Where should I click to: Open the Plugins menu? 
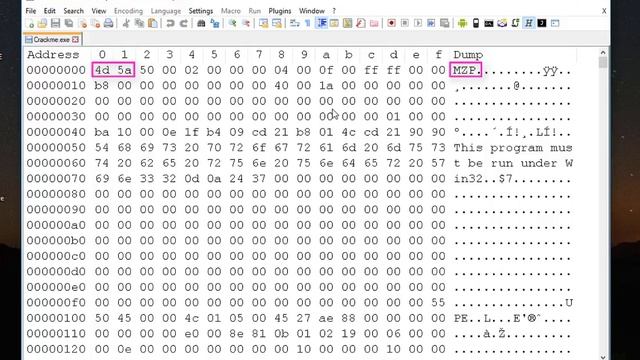(x=280, y=11)
